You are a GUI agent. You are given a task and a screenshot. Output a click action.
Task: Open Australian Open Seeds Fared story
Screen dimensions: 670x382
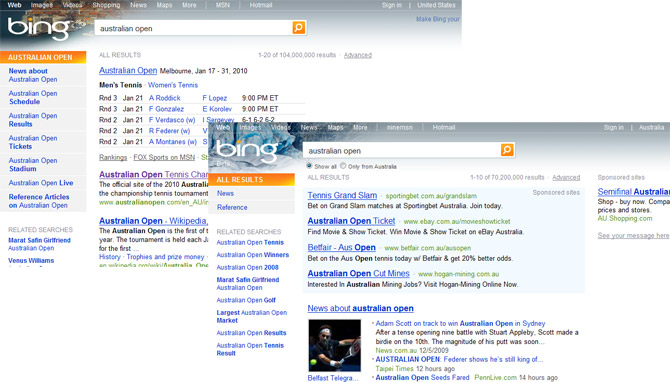click(x=422, y=377)
